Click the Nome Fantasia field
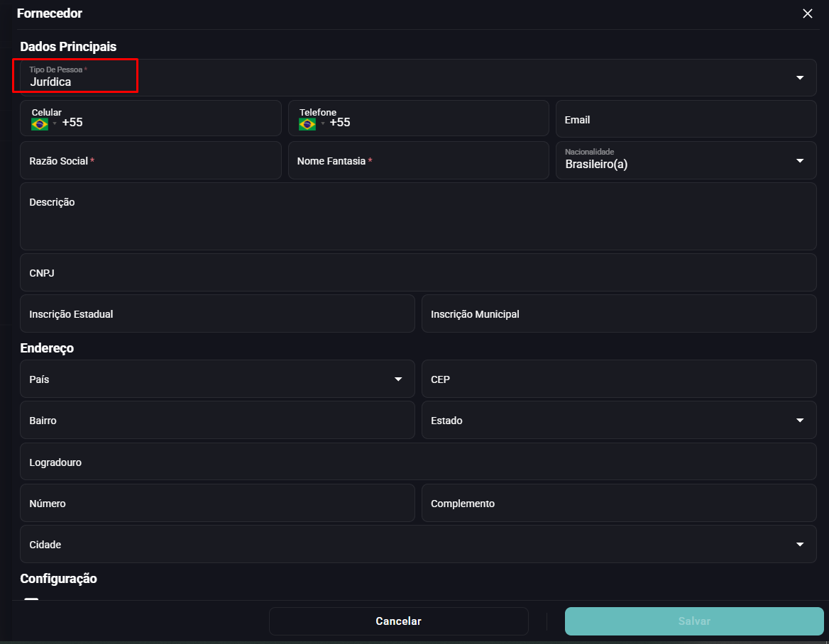829x644 pixels. point(419,160)
